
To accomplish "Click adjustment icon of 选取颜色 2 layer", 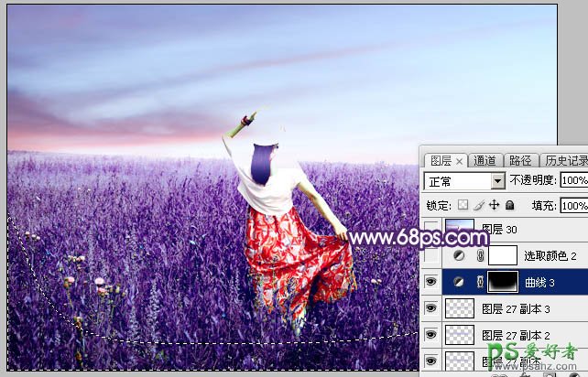I will coord(458,257).
